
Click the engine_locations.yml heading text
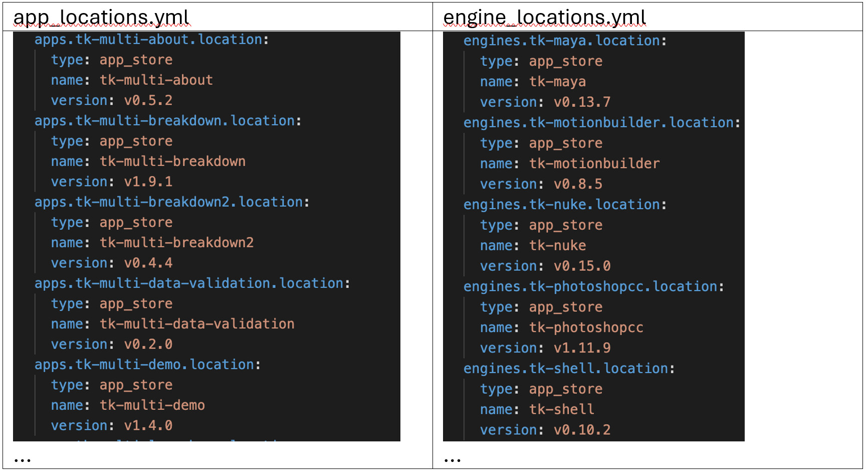pyautogui.click(x=545, y=18)
